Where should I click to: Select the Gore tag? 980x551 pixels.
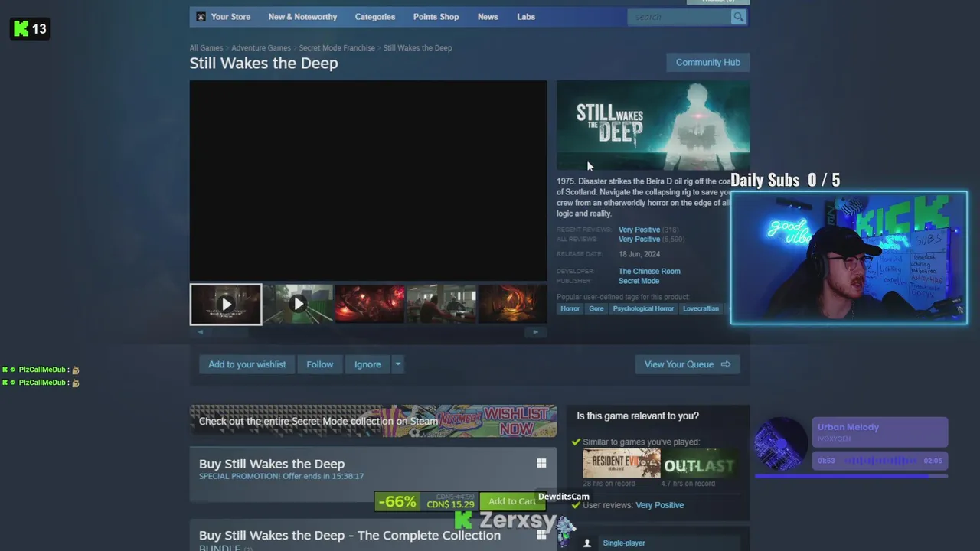click(x=596, y=308)
